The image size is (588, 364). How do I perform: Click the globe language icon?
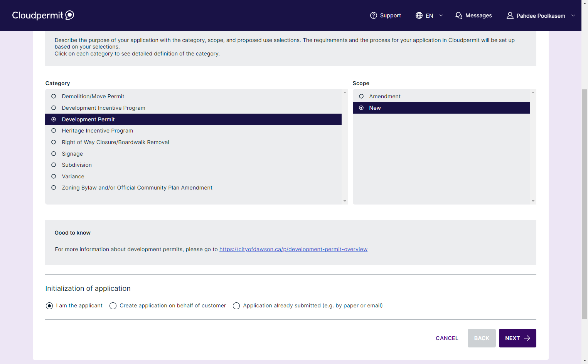[x=419, y=15]
